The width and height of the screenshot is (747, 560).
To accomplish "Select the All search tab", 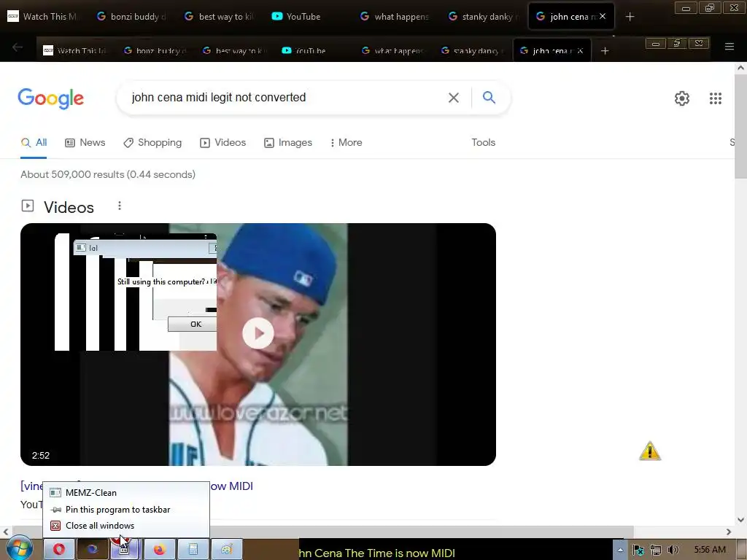I will point(34,142).
